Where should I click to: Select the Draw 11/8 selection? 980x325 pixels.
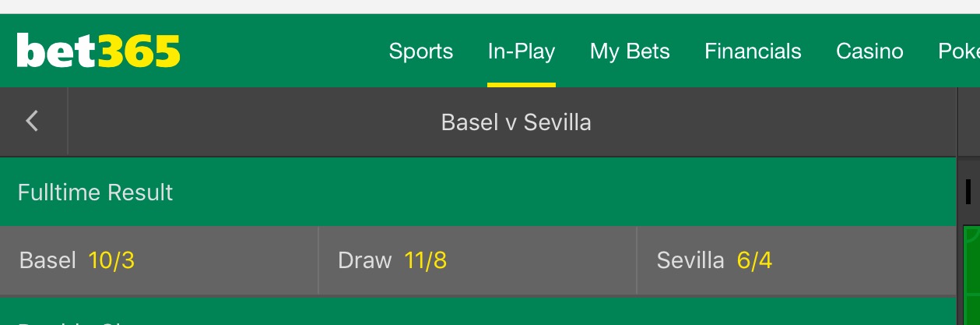point(477,260)
